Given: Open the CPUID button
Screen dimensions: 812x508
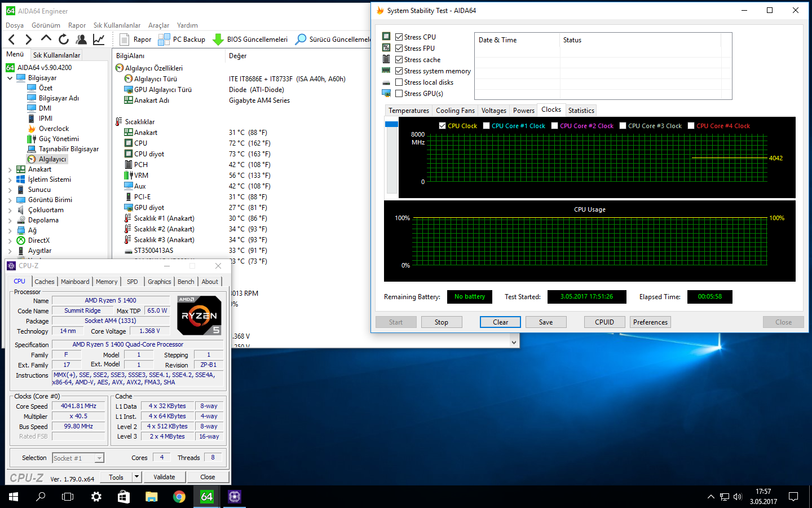Looking at the screenshot, I should tap(604, 322).
